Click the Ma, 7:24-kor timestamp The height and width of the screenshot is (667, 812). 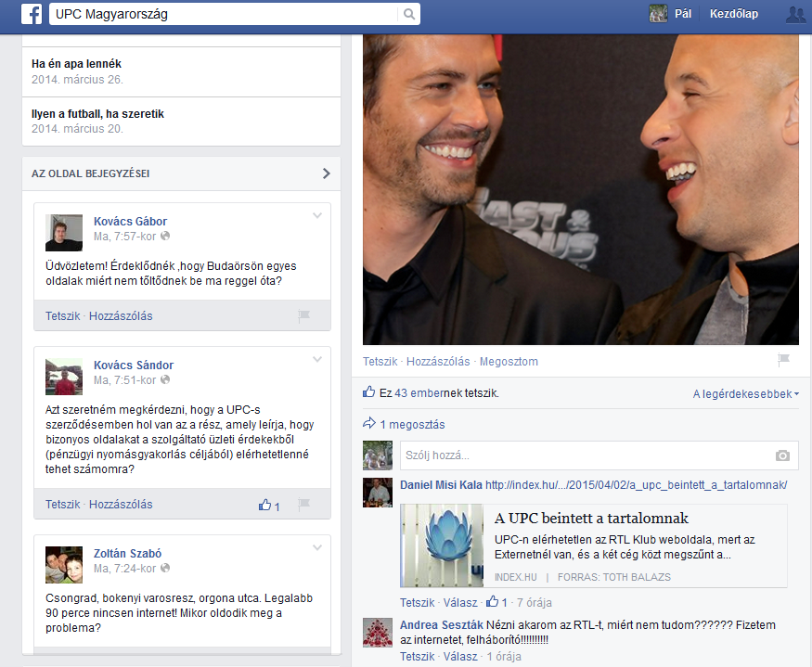[x=124, y=569]
